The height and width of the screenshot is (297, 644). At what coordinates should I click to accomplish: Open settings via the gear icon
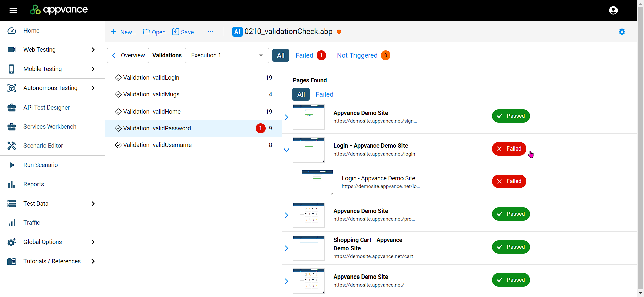click(622, 32)
